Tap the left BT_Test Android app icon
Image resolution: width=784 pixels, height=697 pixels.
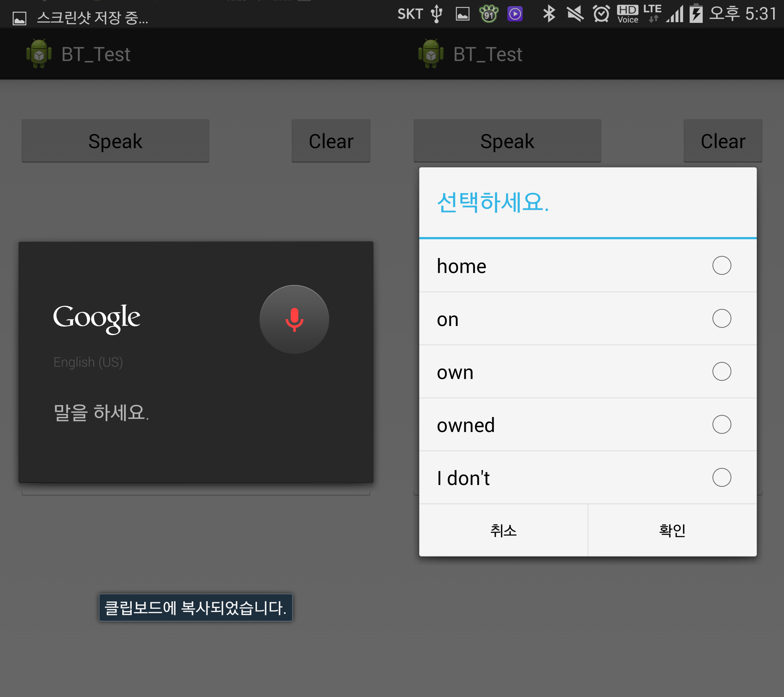pos(39,54)
